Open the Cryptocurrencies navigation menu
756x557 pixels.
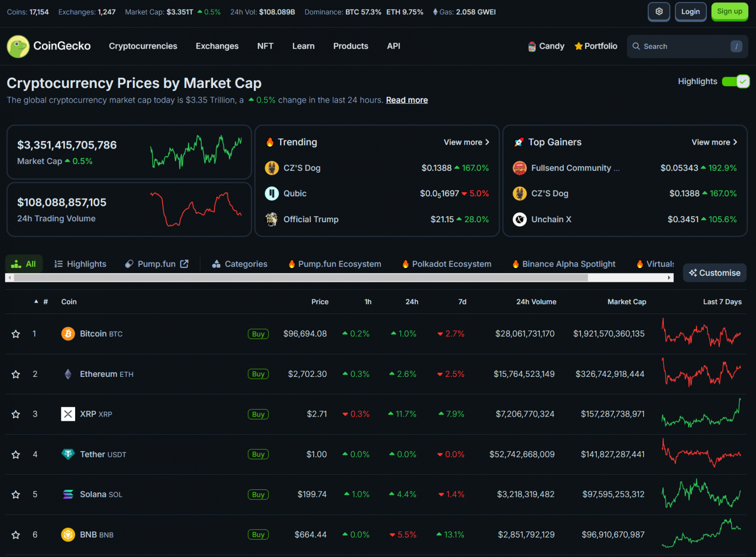point(143,46)
